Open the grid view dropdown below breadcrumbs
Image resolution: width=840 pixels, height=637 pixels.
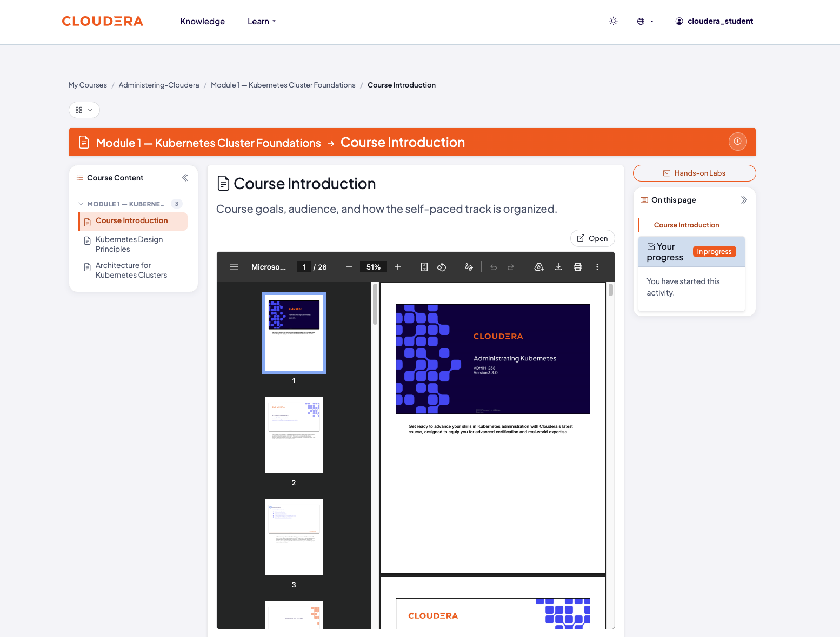pos(84,110)
